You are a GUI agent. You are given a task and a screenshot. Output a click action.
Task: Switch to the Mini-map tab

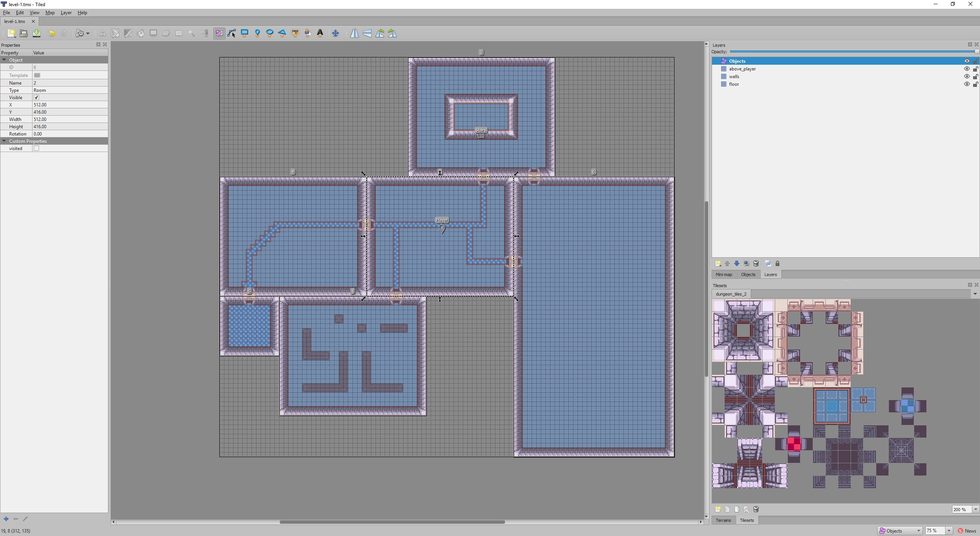coord(724,275)
